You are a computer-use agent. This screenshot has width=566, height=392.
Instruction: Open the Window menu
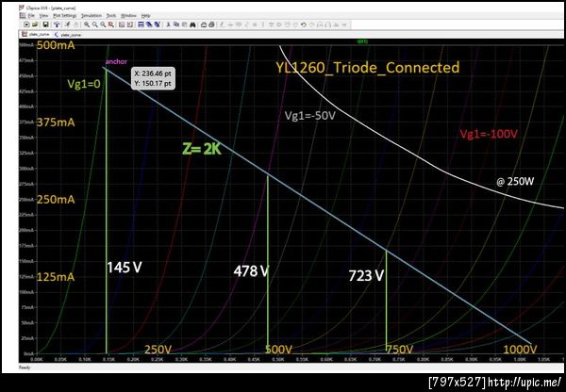tap(128, 15)
